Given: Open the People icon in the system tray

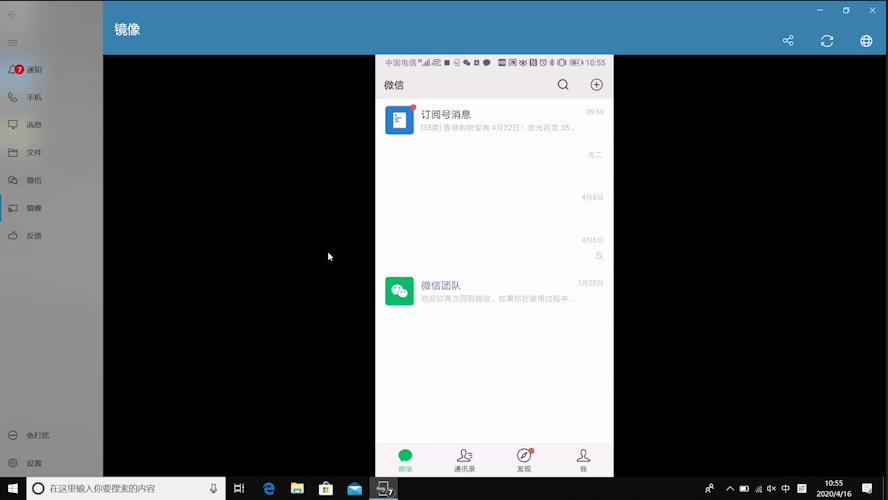Looking at the screenshot, I should pyautogui.click(x=709, y=488).
